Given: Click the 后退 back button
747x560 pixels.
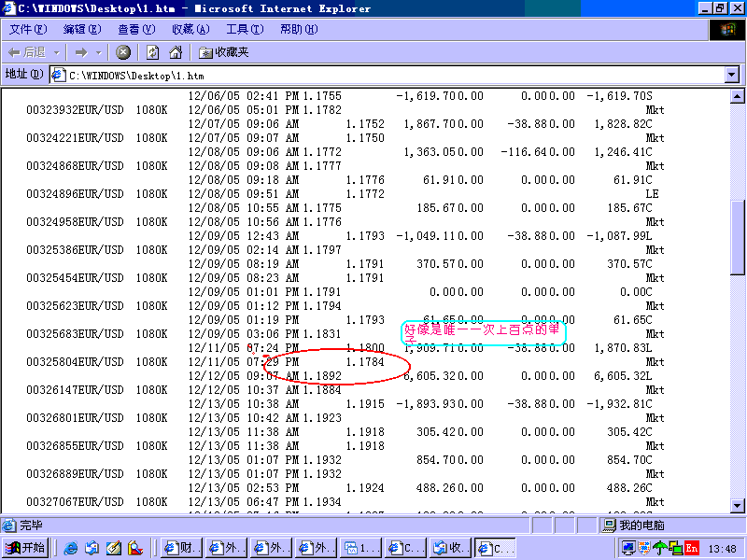Looking at the screenshot, I should 27,52.
